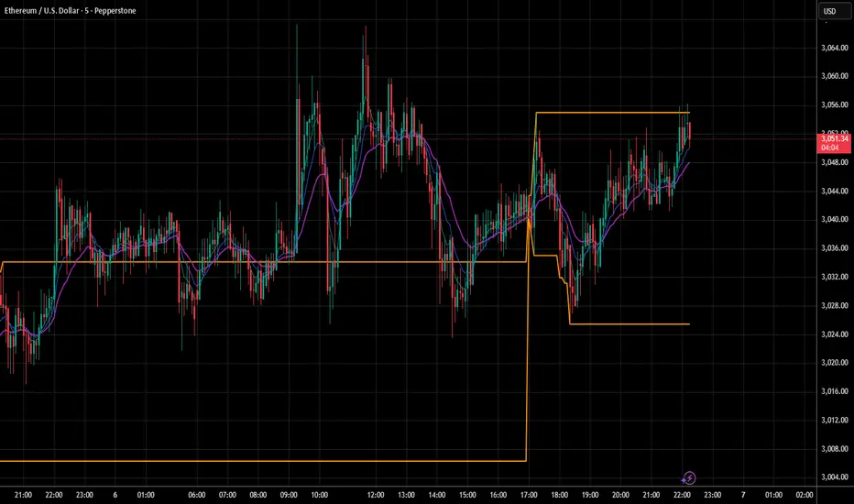This screenshot has height=504, width=854.
Task: Click the date label 7 on time axis
Action: pyautogui.click(x=743, y=495)
